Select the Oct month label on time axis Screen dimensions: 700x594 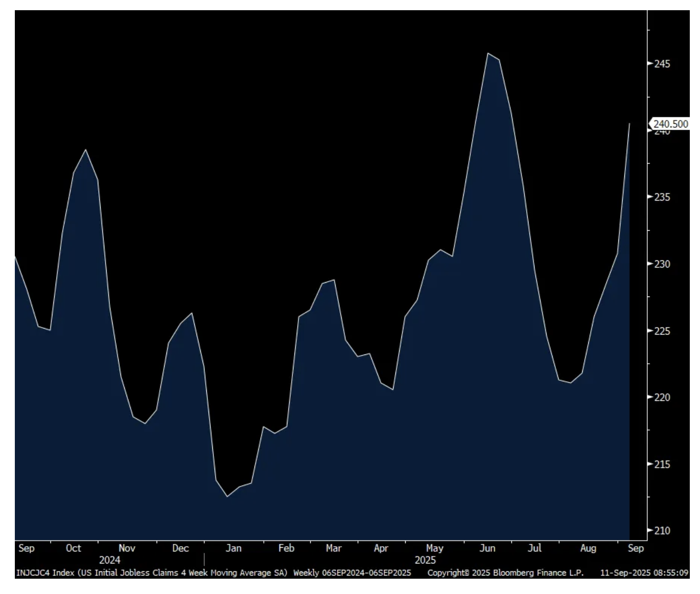[x=73, y=548]
